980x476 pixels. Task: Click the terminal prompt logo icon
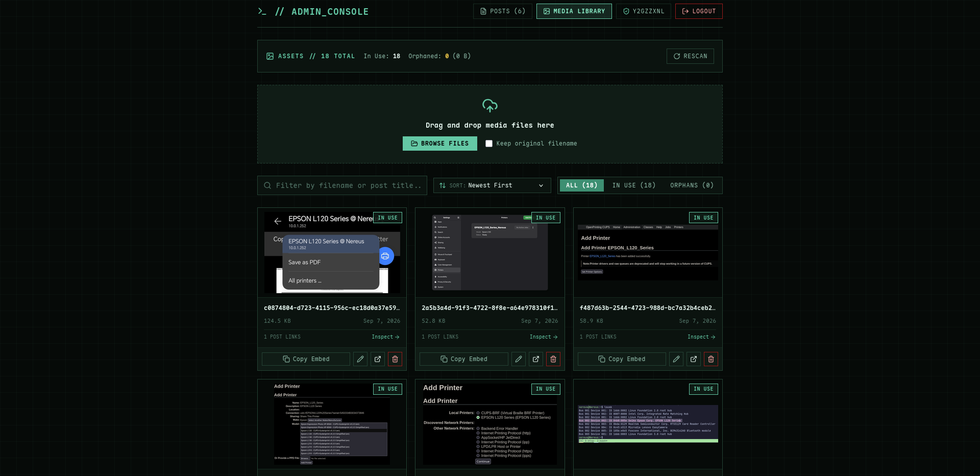tap(262, 11)
